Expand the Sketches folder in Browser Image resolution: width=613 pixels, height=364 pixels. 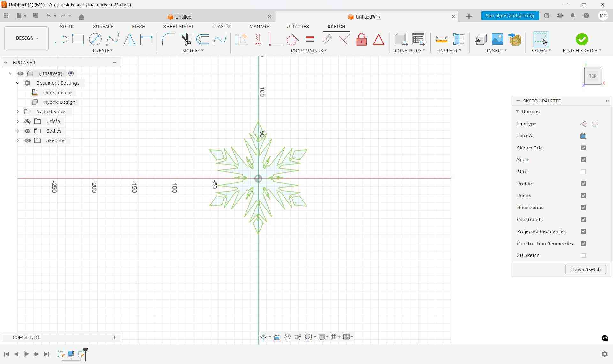[x=18, y=140]
